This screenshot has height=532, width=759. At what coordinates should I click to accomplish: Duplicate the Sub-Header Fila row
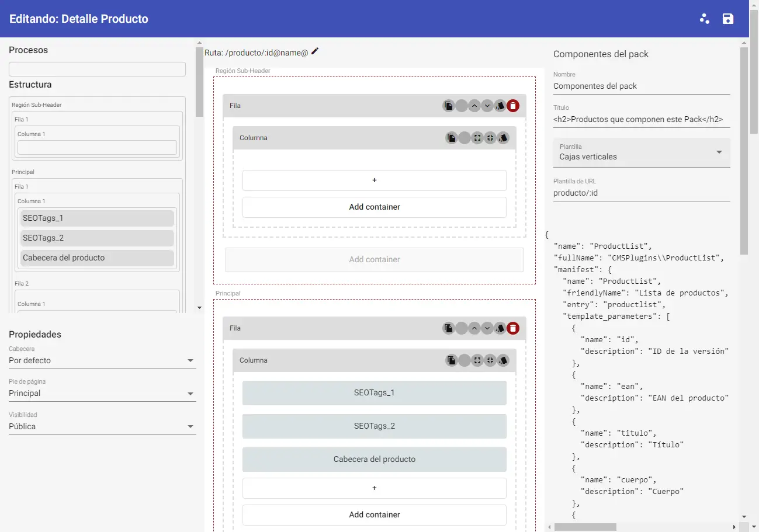[448, 106]
